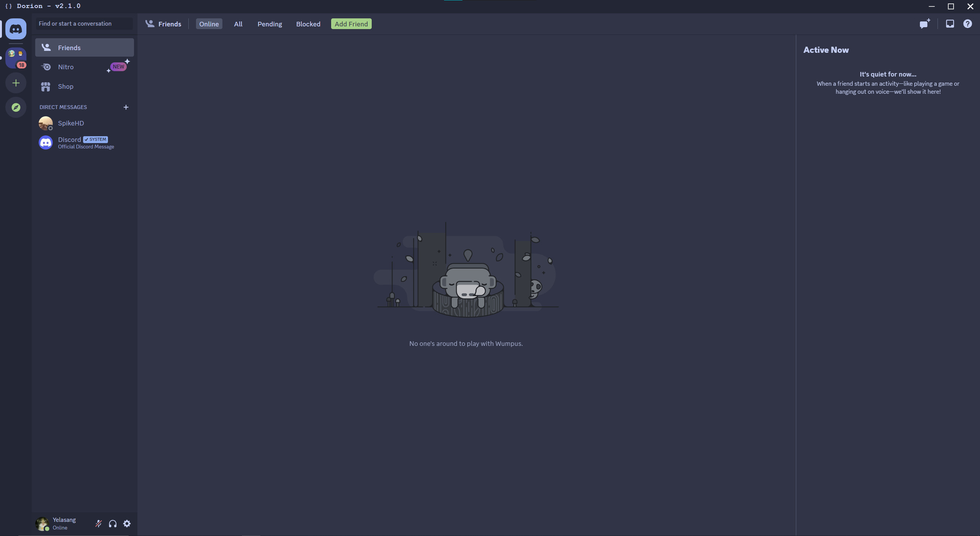Click New Group DM icon in header

(924, 24)
